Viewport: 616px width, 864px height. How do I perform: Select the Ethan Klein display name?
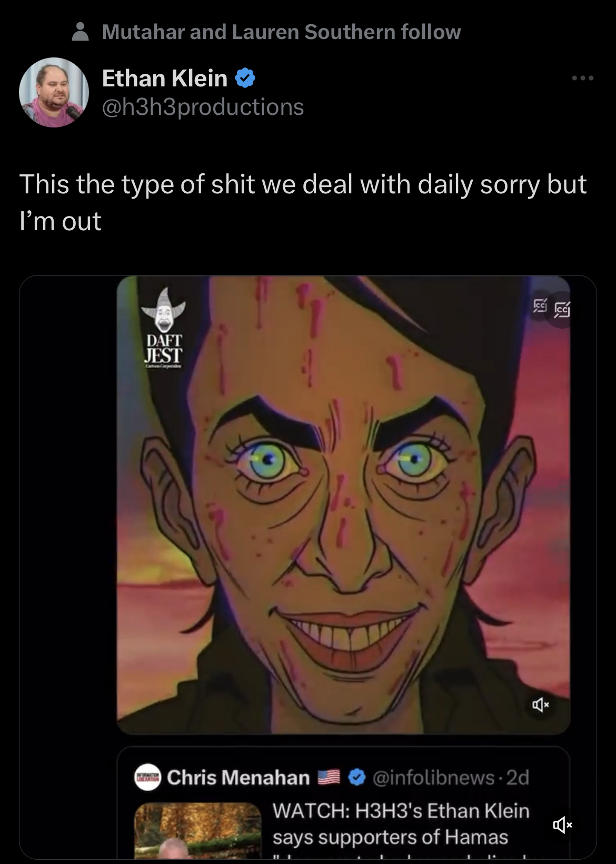[164, 78]
